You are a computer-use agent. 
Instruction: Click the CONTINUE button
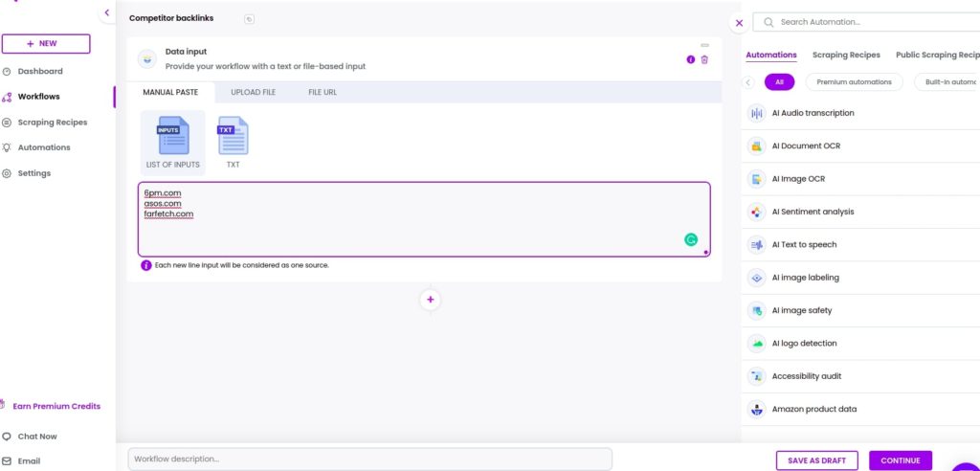pyautogui.click(x=900, y=460)
